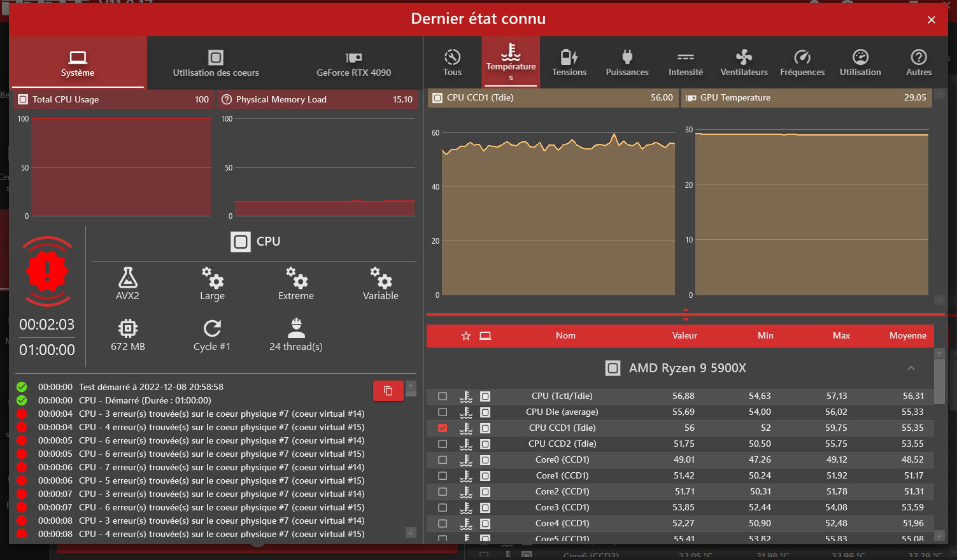Click the 24 thread(s) worker icon

296,328
